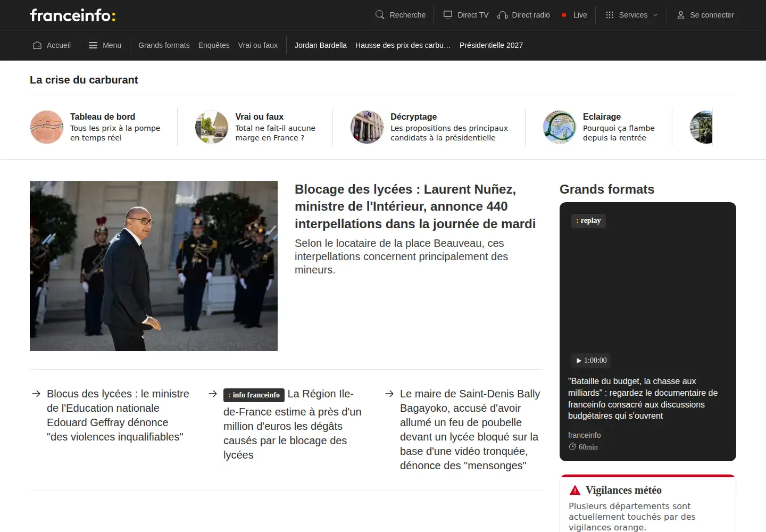Click the Laurent Nuñez article photo
Screen dimensions: 766x532
(x=154, y=266)
